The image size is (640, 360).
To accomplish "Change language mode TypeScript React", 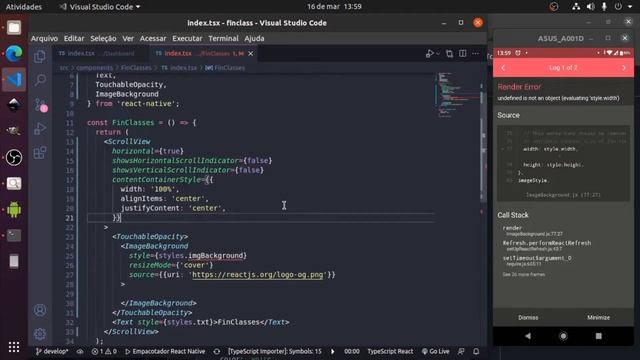I will coord(390,351).
